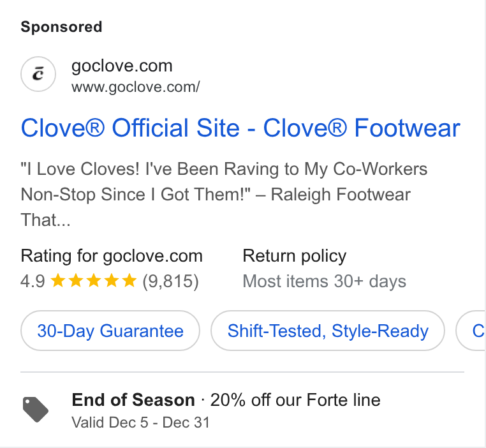Click the first gold star
The height and width of the screenshot is (448, 486).
tap(57, 281)
